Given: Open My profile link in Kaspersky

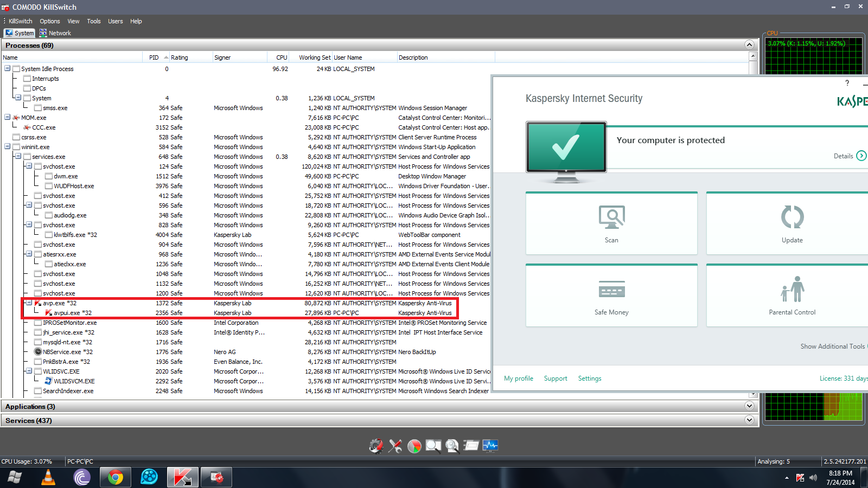Looking at the screenshot, I should [x=519, y=378].
